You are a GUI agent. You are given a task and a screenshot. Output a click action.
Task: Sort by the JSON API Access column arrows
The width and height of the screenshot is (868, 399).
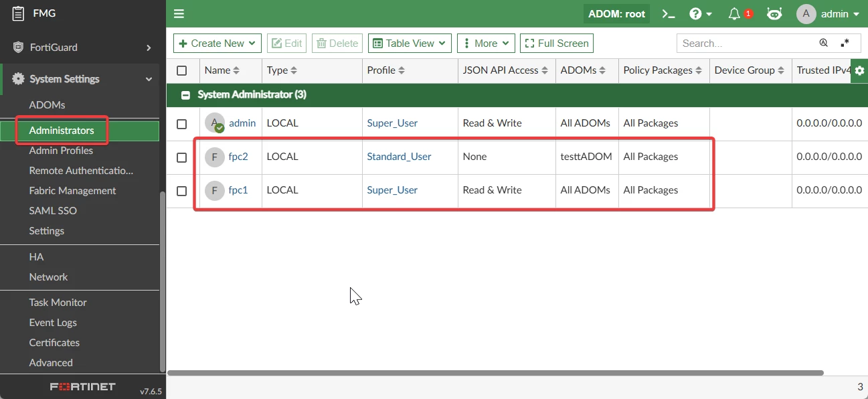point(545,70)
